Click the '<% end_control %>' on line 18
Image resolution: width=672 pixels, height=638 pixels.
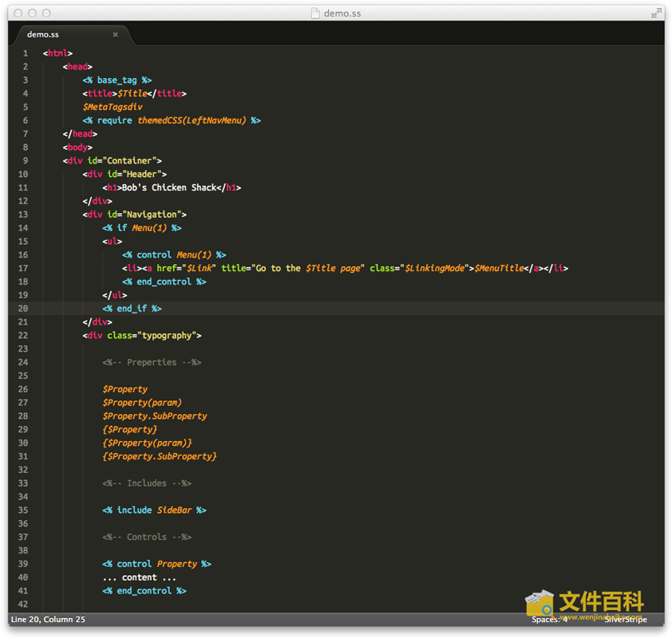(x=164, y=282)
